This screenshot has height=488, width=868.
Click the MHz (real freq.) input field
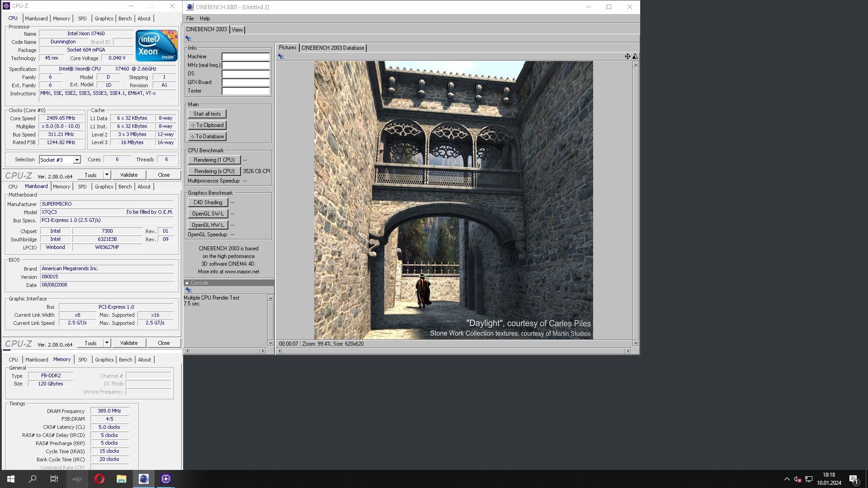246,65
